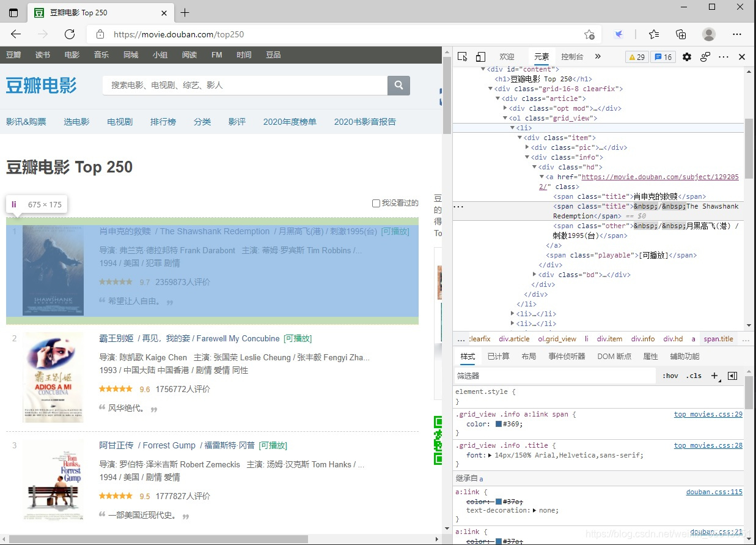The image size is (756, 545).
Task: Open DevTools customize menu ellipsis
Action: tap(724, 57)
